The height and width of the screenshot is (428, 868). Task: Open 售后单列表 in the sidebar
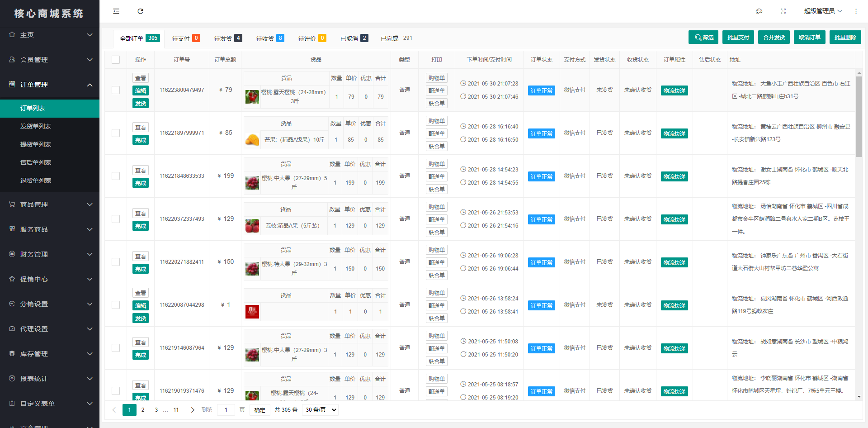[x=50, y=162]
